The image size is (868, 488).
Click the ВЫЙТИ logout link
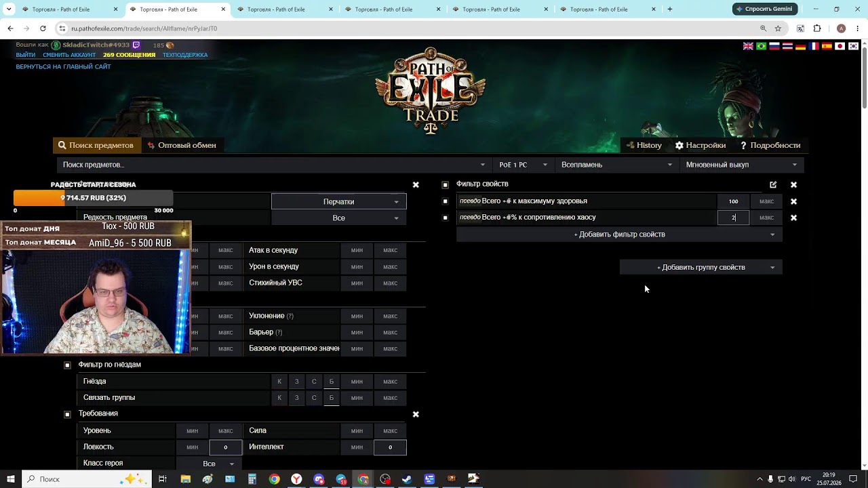point(26,55)
